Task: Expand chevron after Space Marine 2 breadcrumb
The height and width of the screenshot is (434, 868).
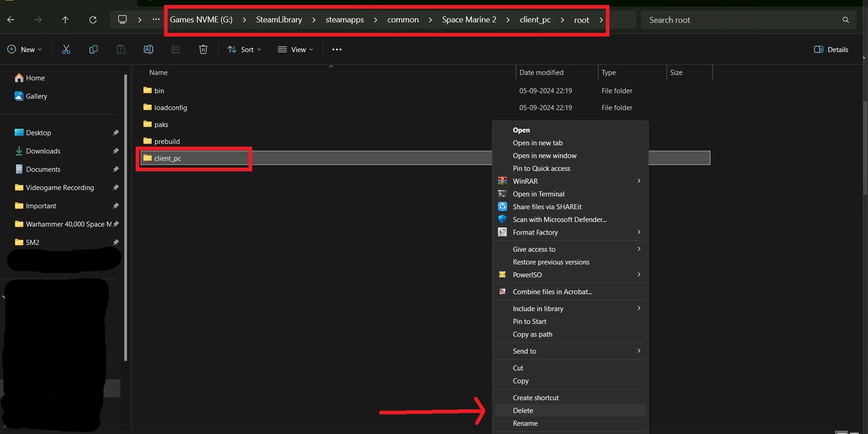Action: (508, 20)
